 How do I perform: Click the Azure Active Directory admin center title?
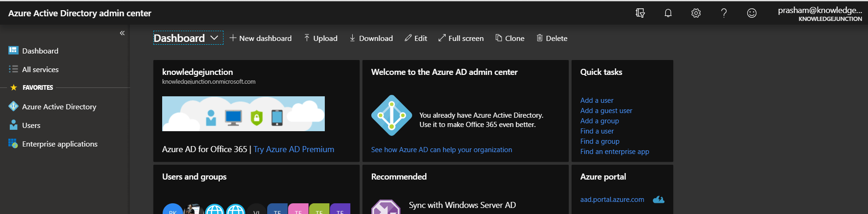click(x=80, y=13)
